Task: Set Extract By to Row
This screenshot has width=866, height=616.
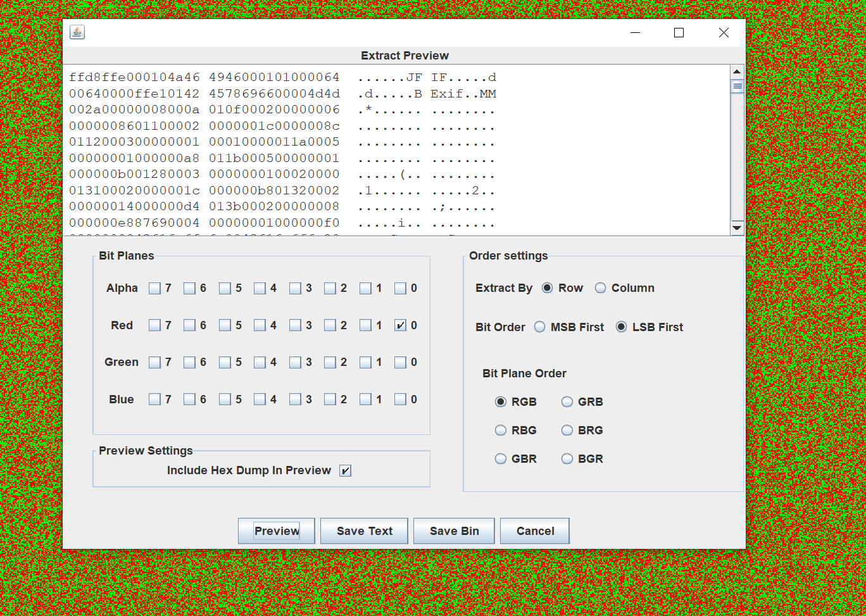Action: pyautogui.click(x=548, y=288)
